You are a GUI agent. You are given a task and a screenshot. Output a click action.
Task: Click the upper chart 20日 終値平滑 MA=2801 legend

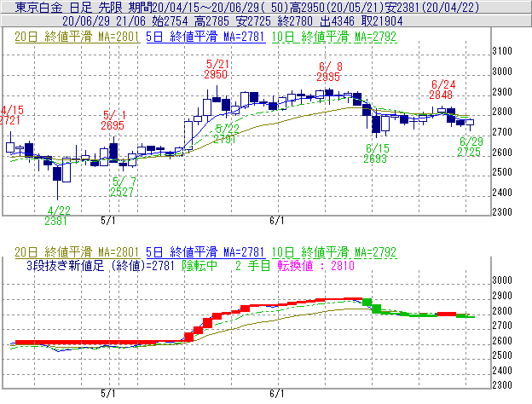pos(77,37)
